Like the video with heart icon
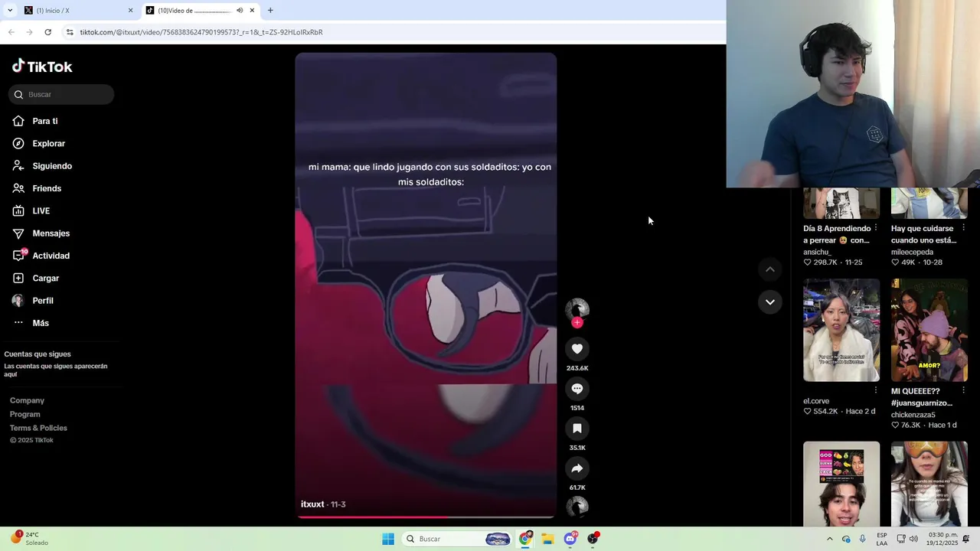Screen dimensions: 980x551 pyautogui.click(x=577, y=349)
